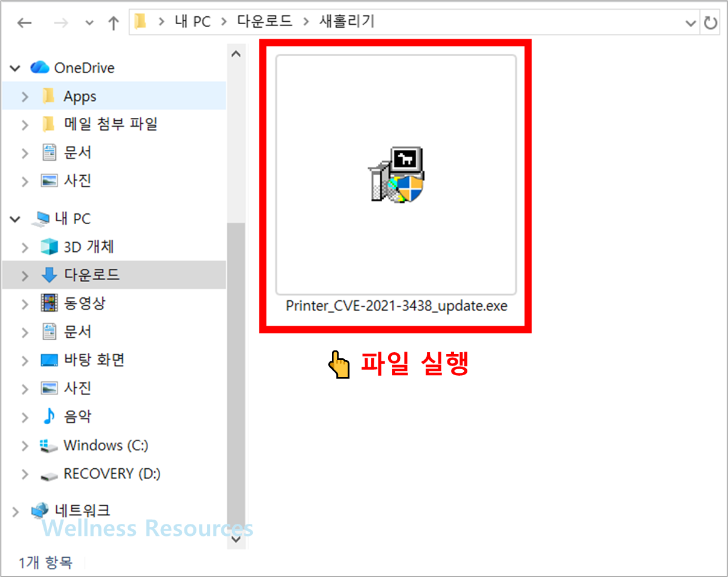Click the file name Printer_CVE-2021-3438_update.exe
Image resolution: width=728 pixels, height=577 pixels.
tap(396, 306)
